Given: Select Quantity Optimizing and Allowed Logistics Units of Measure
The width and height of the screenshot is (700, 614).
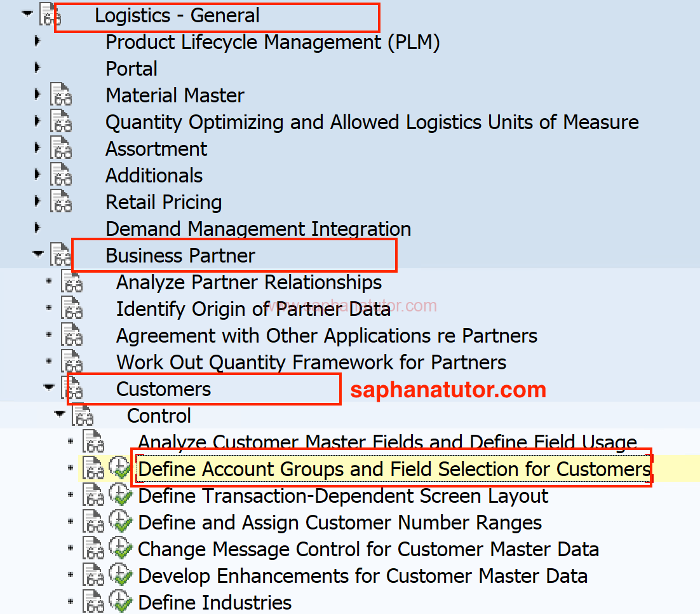Looking at the screenshot, I should pos(372,123).
